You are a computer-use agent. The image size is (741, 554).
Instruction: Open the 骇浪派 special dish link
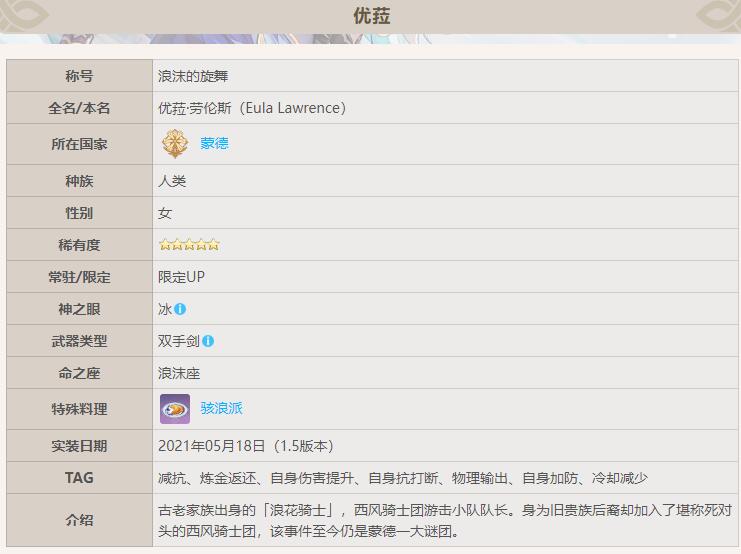point(221,408)
